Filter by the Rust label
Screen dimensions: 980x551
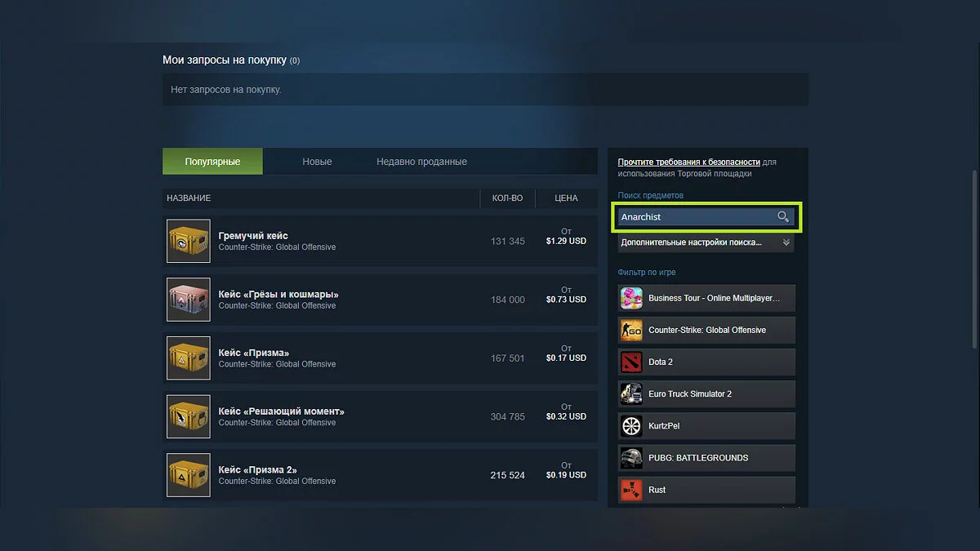pos(657,490)
